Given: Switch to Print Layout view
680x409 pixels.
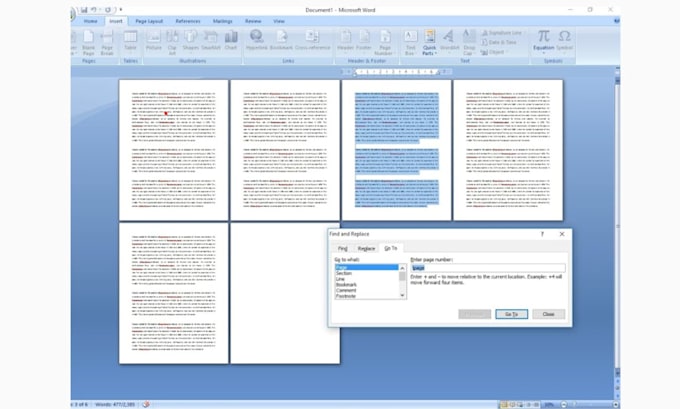Looking at the screenshot, I should (x=503, y=405).
